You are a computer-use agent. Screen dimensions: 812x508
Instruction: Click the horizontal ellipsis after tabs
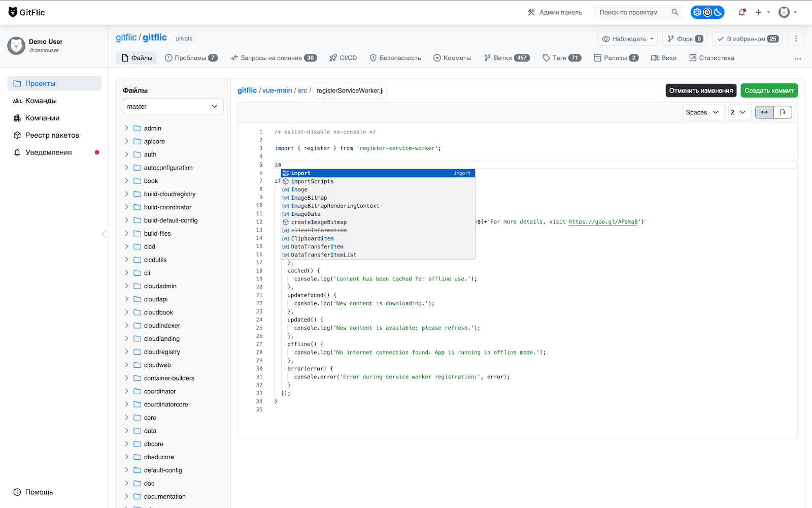click(x=798, y=58)
